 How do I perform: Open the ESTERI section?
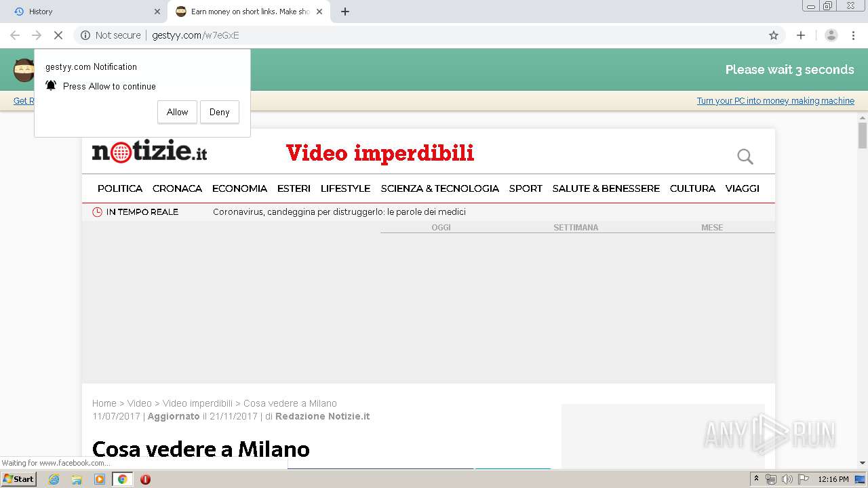click(x=294, y=188)
